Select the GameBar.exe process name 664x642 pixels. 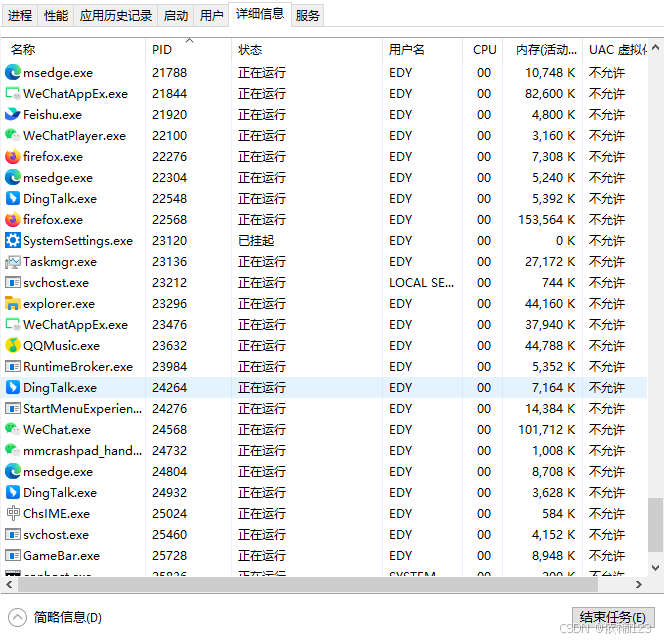[x=61, y=556]
